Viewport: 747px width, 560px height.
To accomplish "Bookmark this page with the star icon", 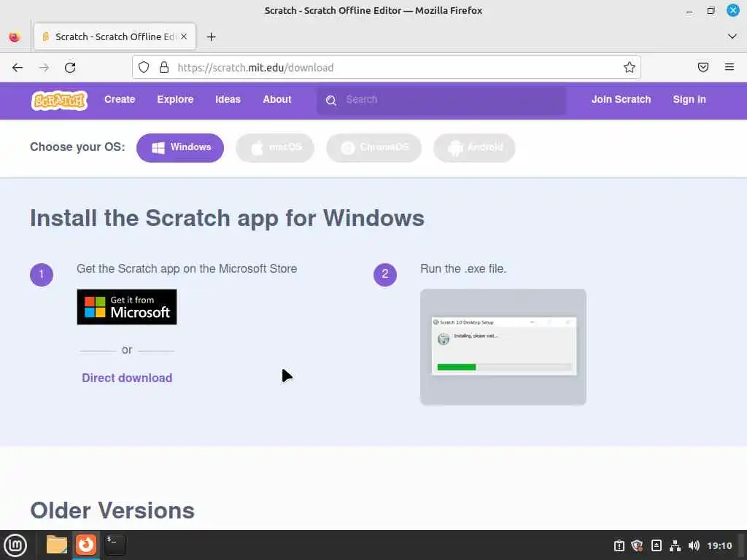I will [x=630, y=67].
